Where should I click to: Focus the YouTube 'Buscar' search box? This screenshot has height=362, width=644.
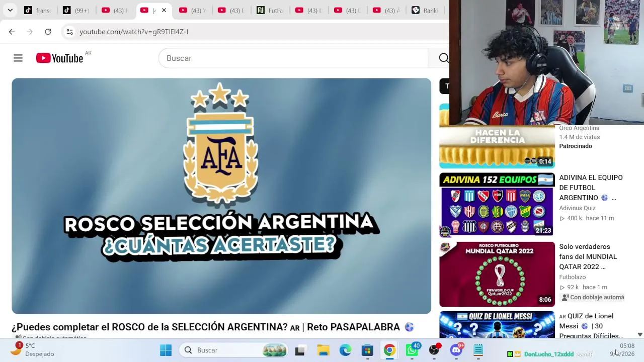[293, 58]
